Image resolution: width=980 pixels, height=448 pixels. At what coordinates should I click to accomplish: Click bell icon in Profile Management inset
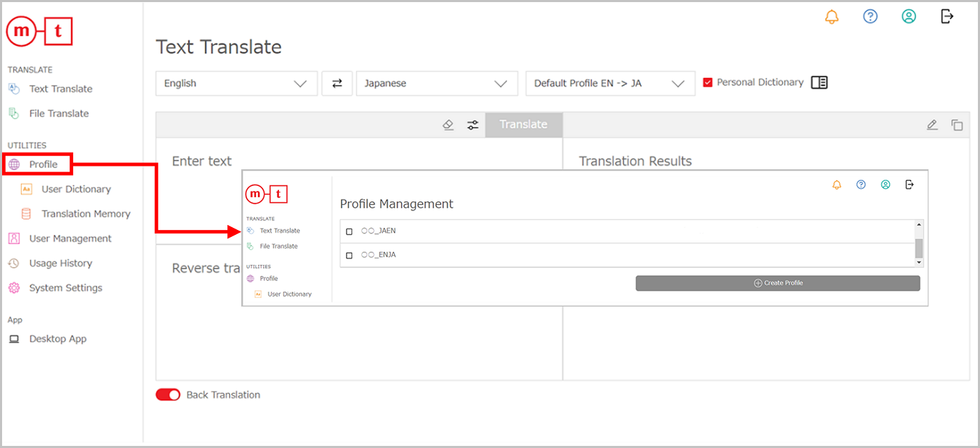[837, 185]
